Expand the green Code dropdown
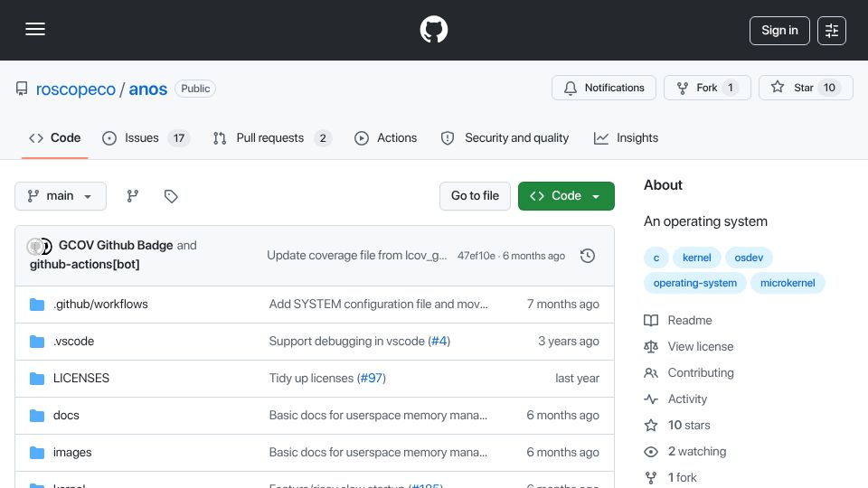Image resolution: width=868 pixels, height=488 pixels. pos(566,196)
